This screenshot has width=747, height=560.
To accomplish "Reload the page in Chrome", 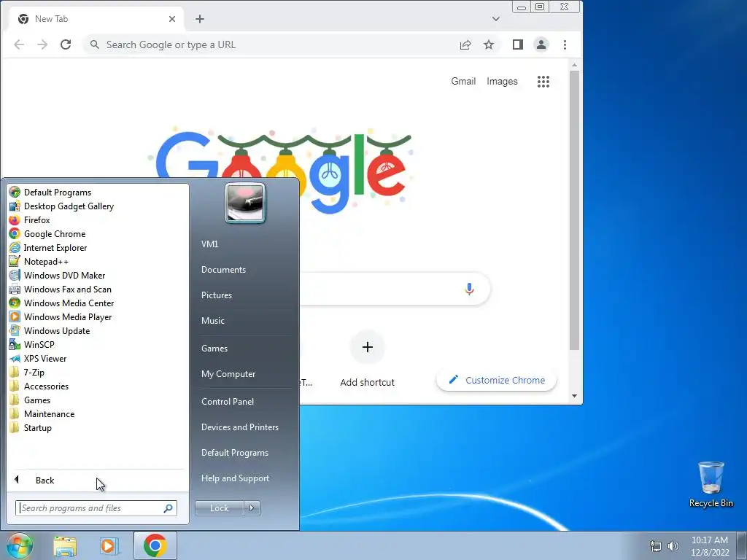I will pos(66,44).
